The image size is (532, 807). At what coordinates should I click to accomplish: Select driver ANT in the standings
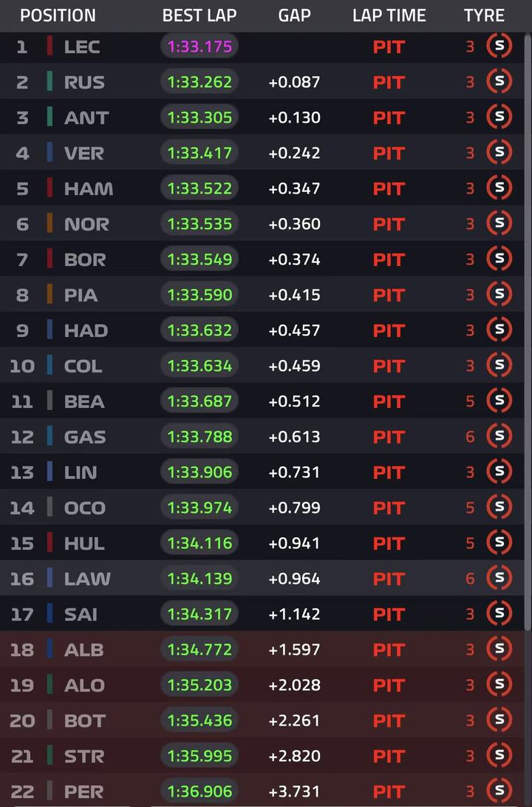click(86, 118)
